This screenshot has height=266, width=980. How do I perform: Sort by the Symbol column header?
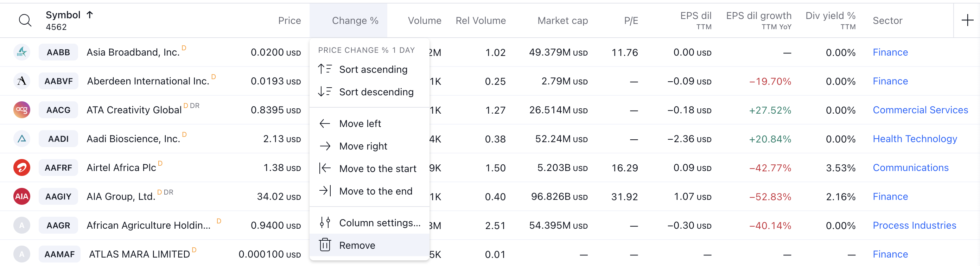pyautogui.click(x=63, y=15)
